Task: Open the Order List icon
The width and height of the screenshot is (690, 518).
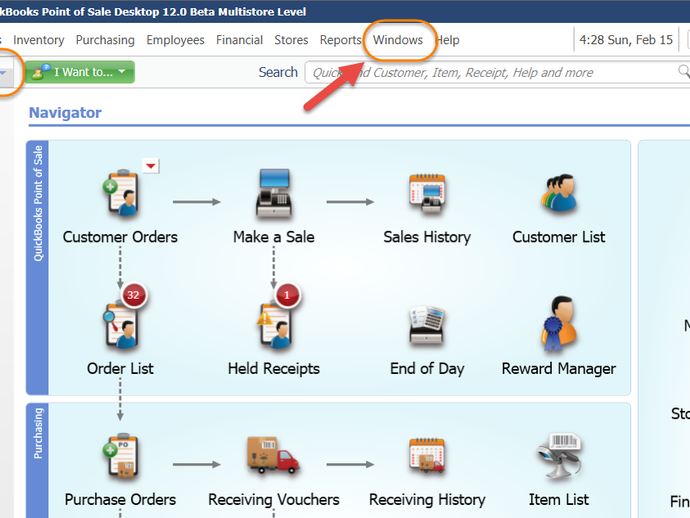Action: (x=121, y=325)
